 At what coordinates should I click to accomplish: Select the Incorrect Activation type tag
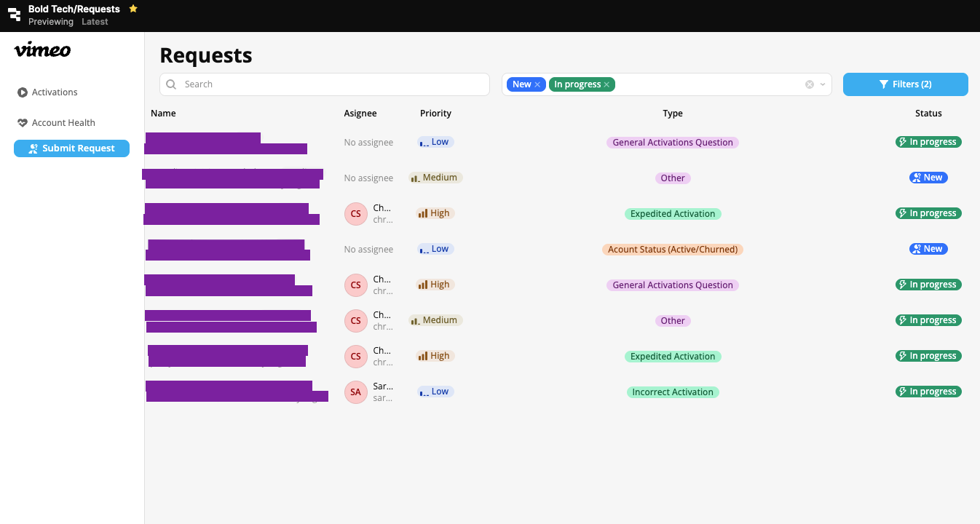coord(672,392)
